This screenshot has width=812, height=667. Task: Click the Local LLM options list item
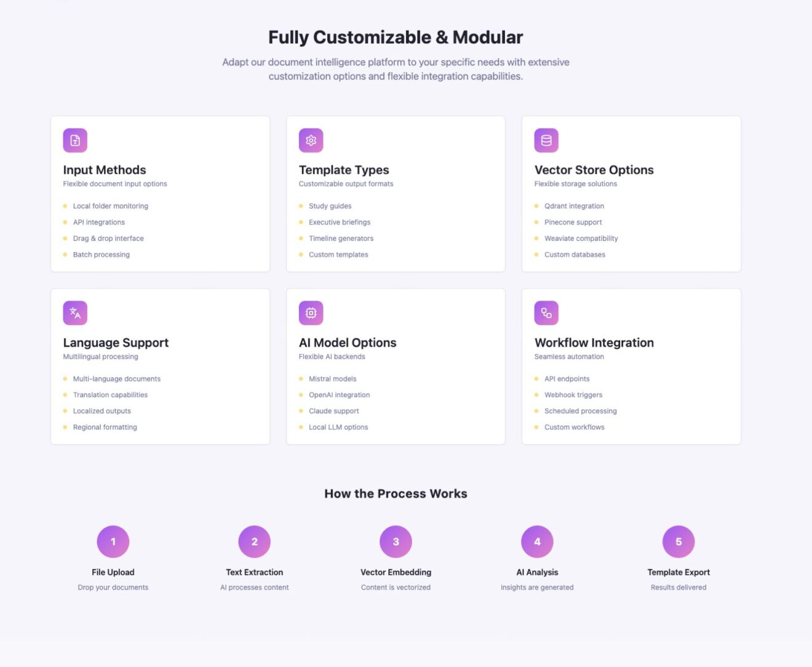tap(338, 427)
